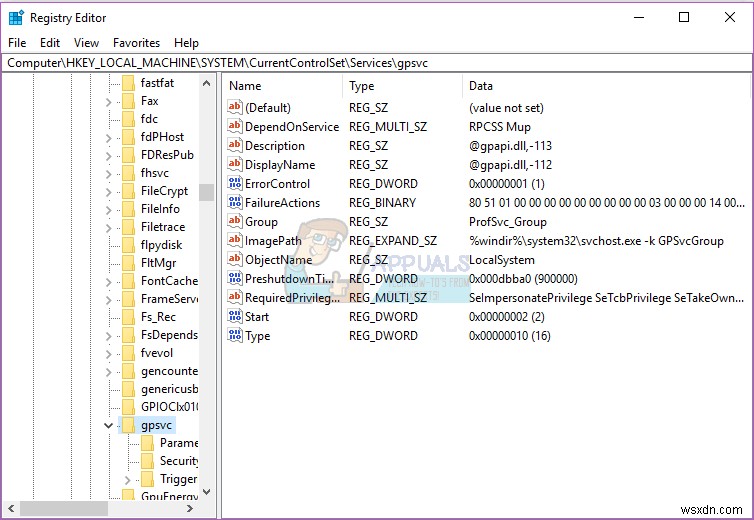Image resolution: width=754 pixels, height=520 pixels.
Task: Expand the FDResPub key
Action: [x=108, y=156]
